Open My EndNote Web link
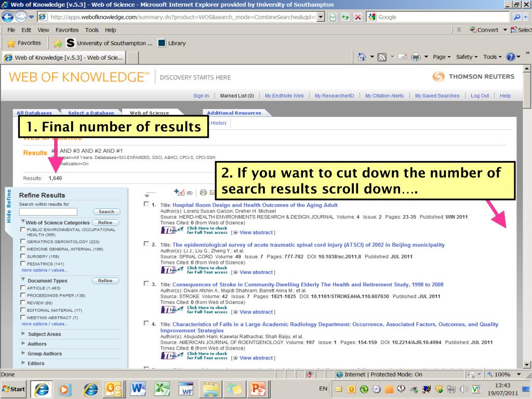This screenshot has height=399, width=532. (284, 96)
